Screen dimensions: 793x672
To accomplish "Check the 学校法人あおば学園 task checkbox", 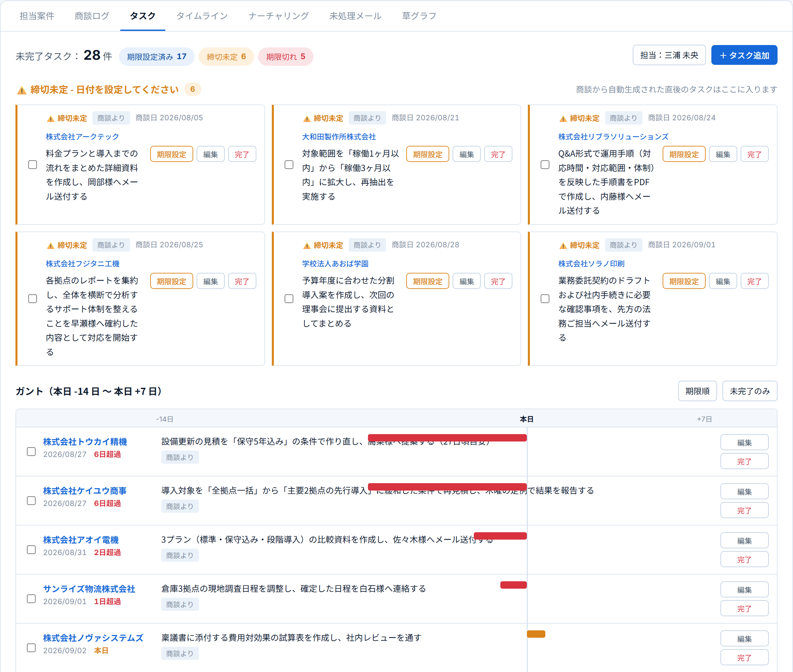I will pos(289,299).
